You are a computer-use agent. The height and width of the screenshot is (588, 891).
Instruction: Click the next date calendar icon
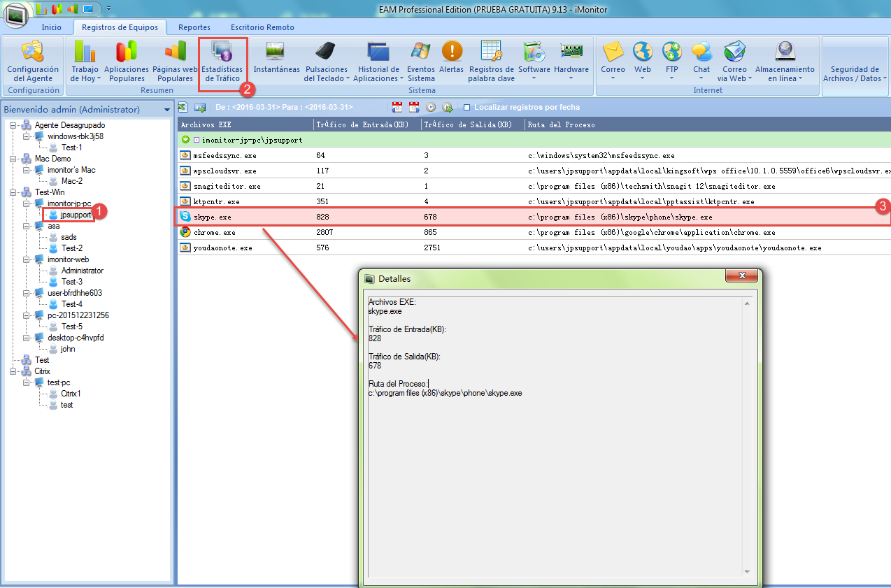tap(414, 107)
